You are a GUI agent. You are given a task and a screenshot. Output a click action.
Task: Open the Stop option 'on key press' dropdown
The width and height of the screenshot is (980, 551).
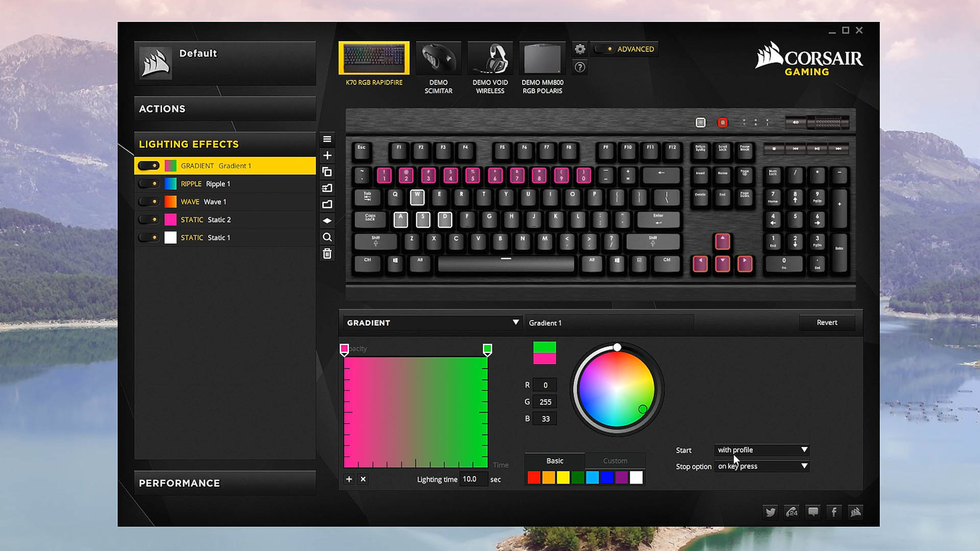pos(762,466)
